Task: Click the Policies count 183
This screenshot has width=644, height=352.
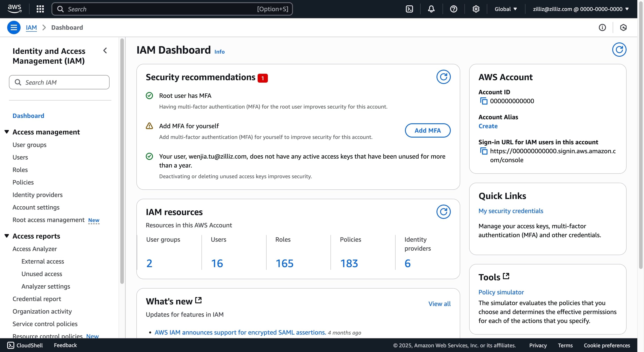Action: (x=349, y=263)
